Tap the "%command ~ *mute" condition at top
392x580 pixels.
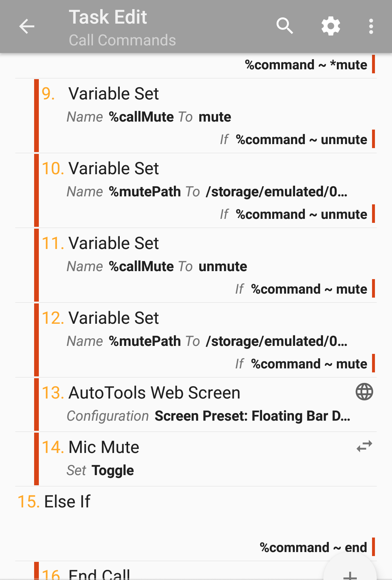click(x=306, y=65)
